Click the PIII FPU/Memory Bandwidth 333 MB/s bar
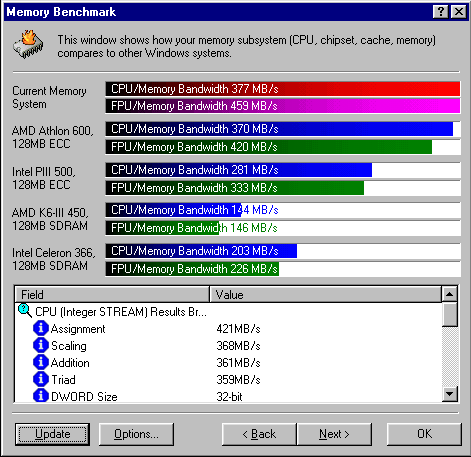The image size is (471, 457). click(283, 188)
